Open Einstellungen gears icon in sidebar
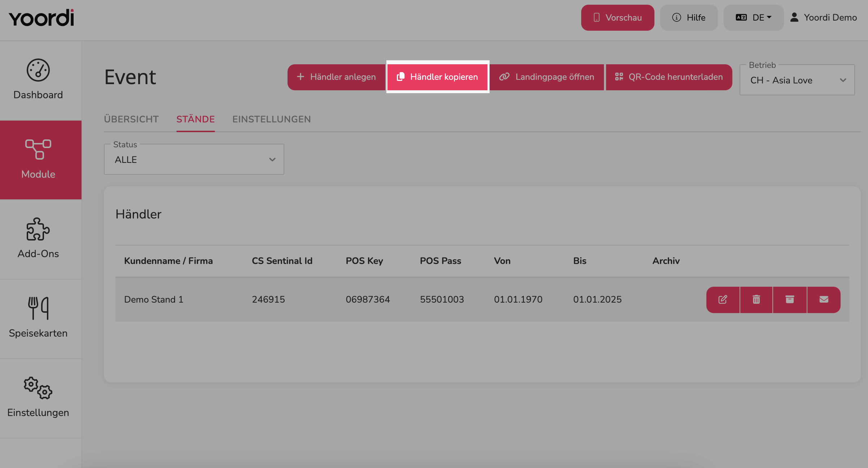 (38, 388)
